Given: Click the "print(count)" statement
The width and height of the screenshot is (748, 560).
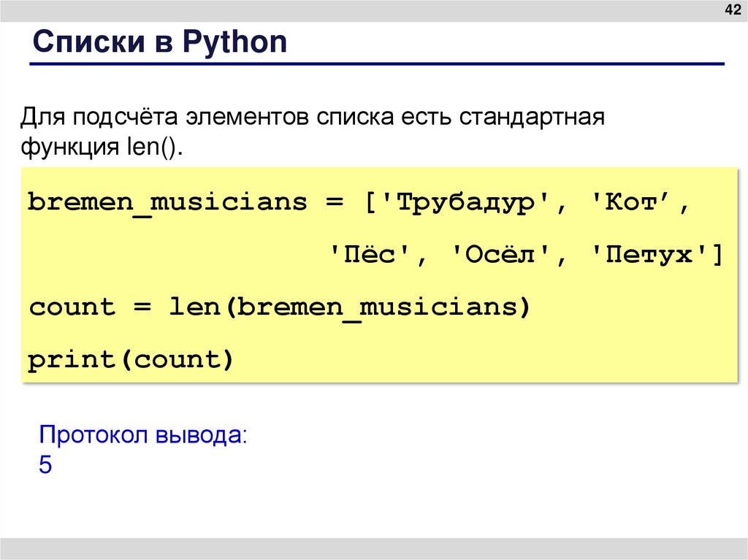Looking at the screenshot, I should (130, 359).
